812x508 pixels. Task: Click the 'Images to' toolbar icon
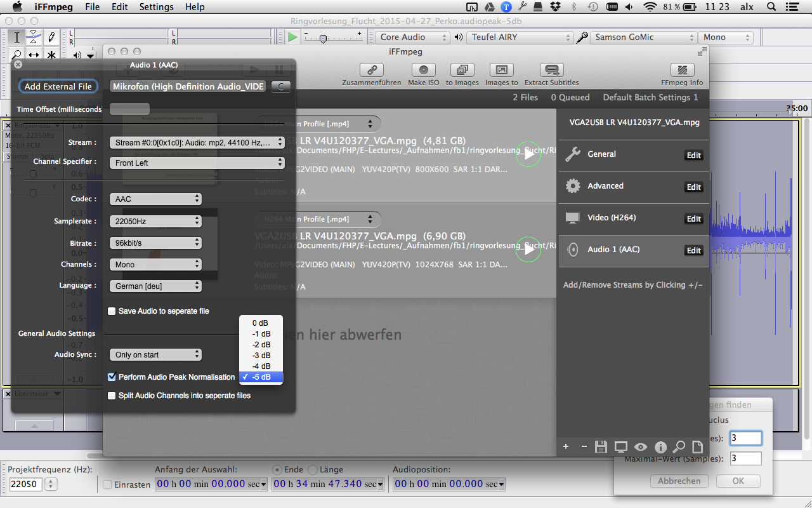coord(501,70)
